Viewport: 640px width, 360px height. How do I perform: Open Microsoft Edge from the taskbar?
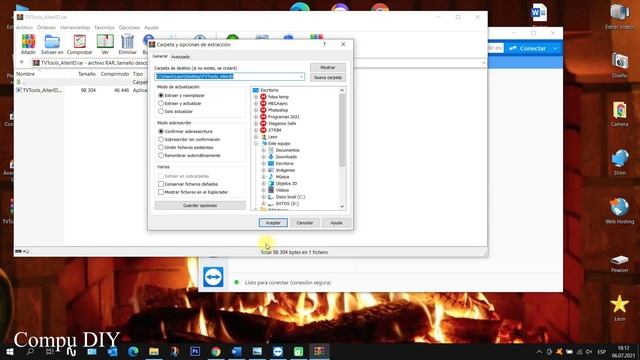(133, 351)
